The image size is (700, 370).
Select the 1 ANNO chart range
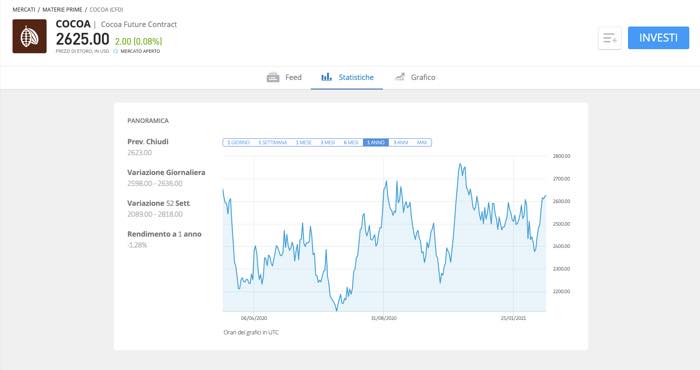(376, 142)
